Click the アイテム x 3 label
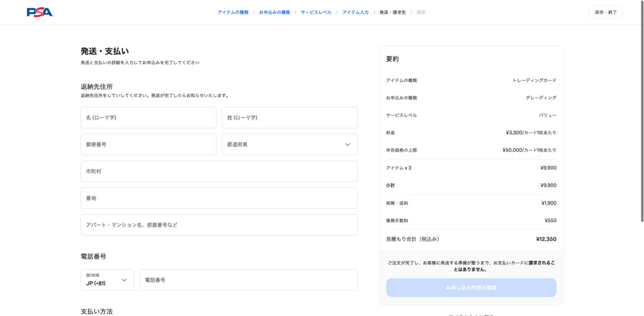This screenshot has width=644, height=316. point(398,168)
